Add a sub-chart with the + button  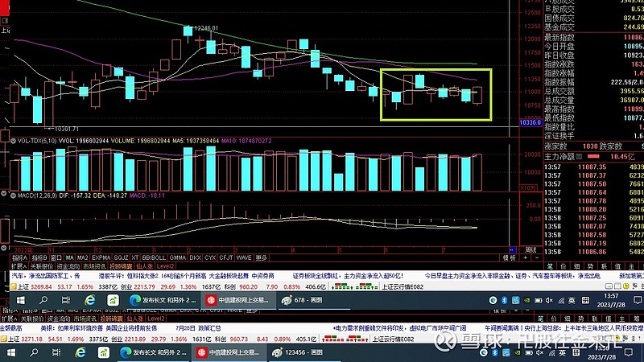526,257
